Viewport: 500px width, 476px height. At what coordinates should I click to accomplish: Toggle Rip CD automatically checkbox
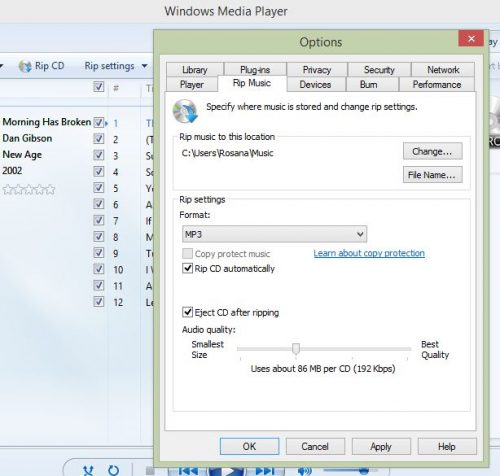(187, 268)
